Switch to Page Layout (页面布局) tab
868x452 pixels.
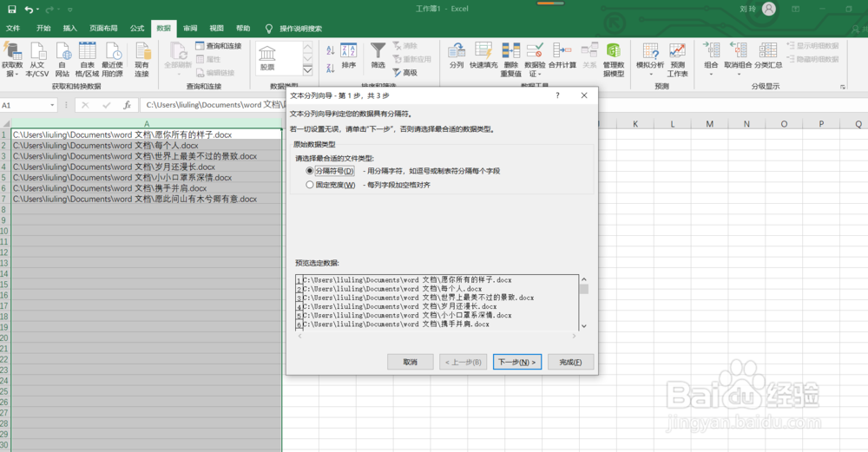click(x=103, y=29)
